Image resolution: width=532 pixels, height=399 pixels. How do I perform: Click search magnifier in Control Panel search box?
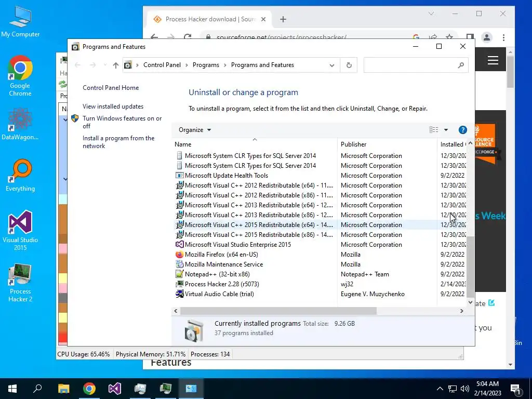tap(460, 65)
